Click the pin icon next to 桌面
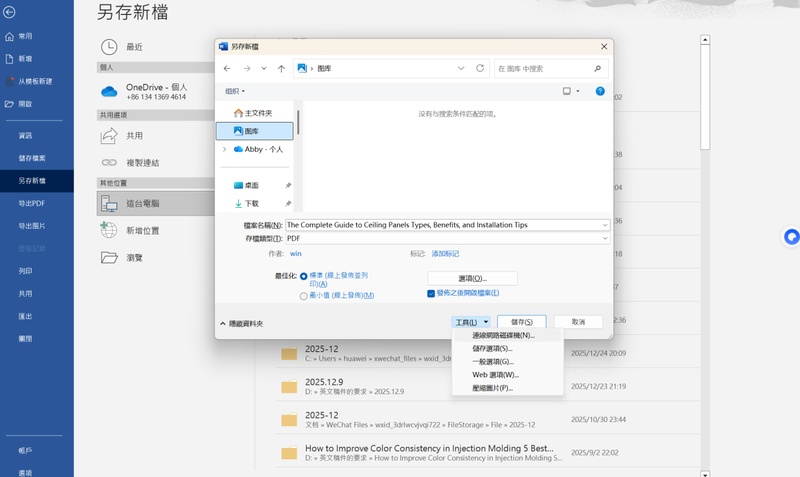Image resolution: width=800 pixels, height=477 pixels. 288,185
